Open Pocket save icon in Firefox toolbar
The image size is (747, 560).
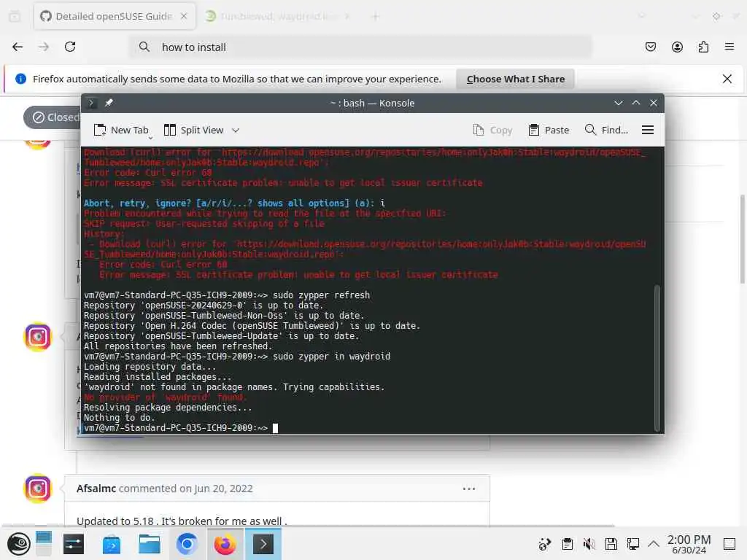click(x=651, y=47)
